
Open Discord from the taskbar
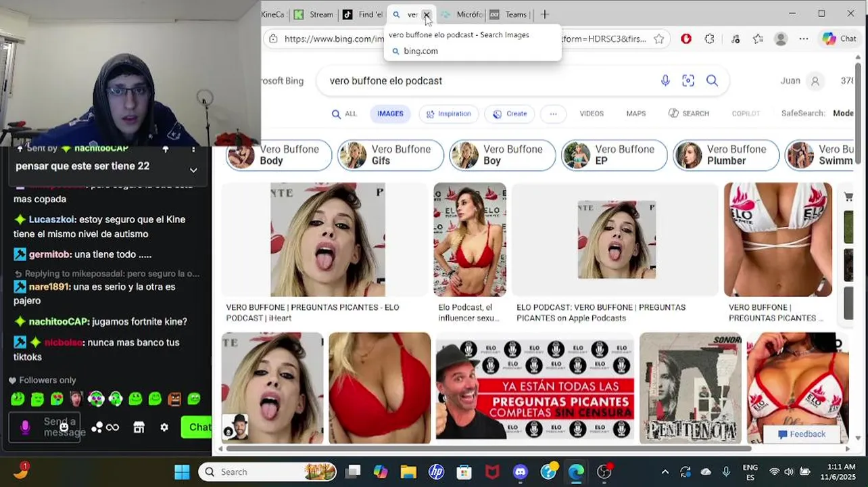click(x=521, y=472)
